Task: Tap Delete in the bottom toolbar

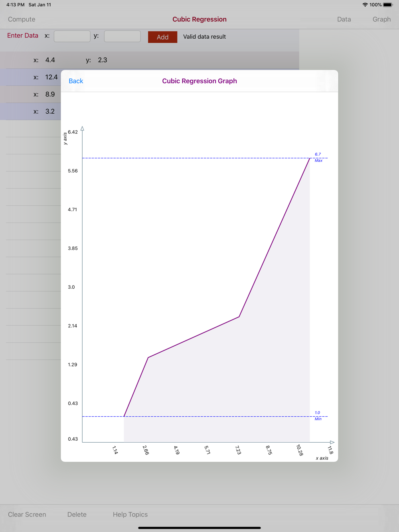Action: [x=77, y=514]
